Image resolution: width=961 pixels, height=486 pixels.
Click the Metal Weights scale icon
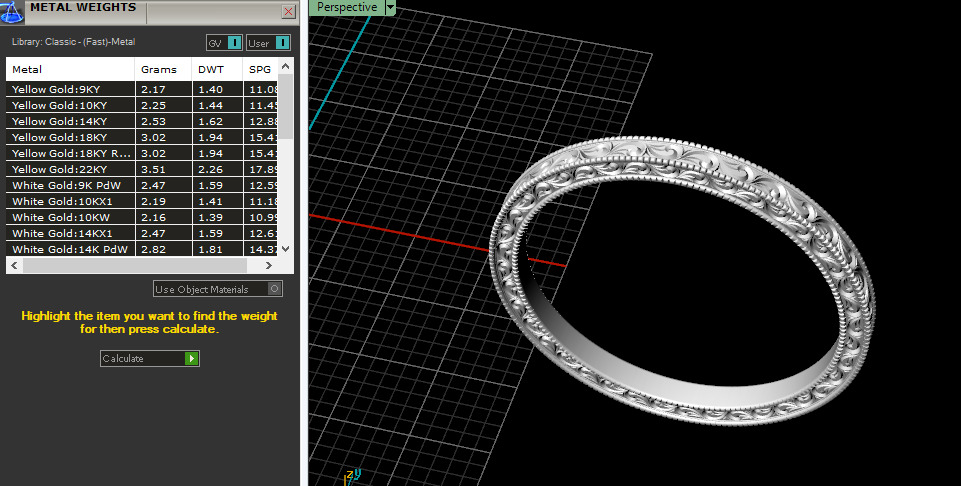[12, 12]
